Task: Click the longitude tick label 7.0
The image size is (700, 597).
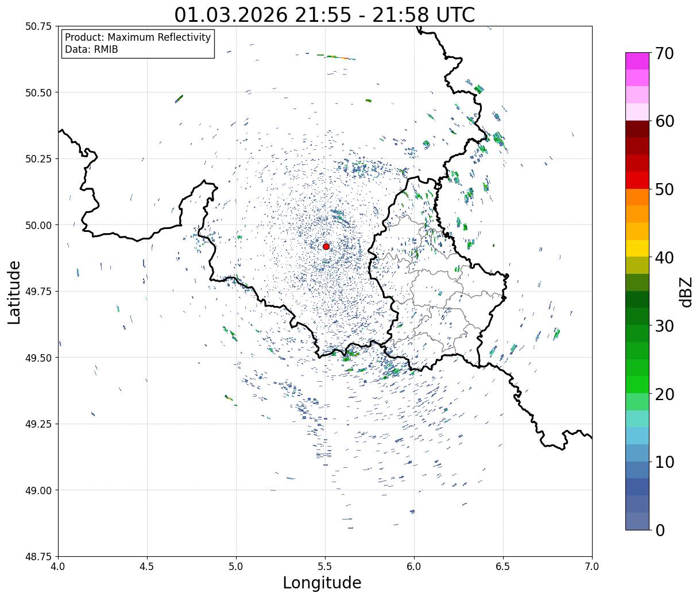Action: pyautogui.click(x=592, y=567)
